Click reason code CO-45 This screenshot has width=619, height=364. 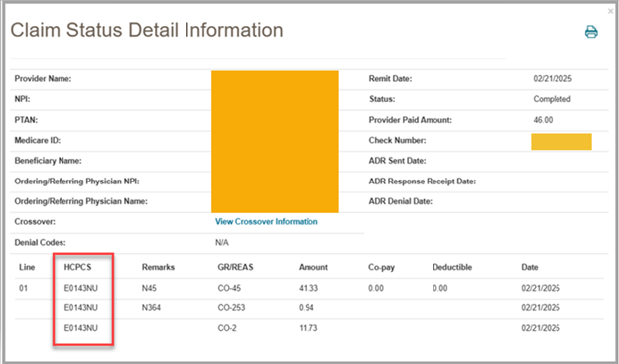tap(229, 288)
